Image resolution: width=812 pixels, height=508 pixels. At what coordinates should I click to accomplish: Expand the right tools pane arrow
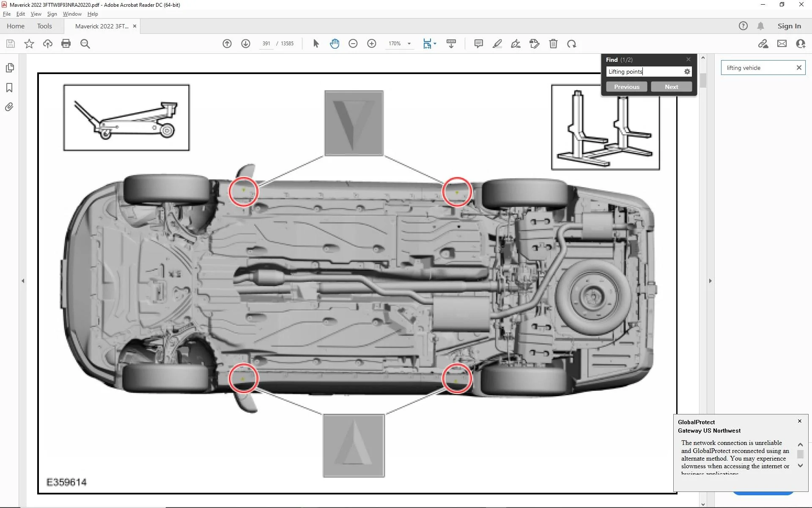[710, 281]
